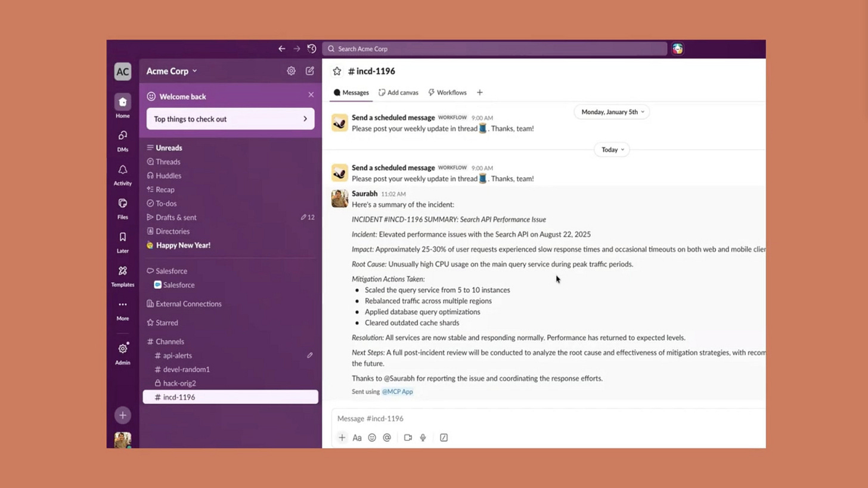Open the Today date divider dropdown
Viewport: 868px width, 488px height.
click(x=611, y=149)
